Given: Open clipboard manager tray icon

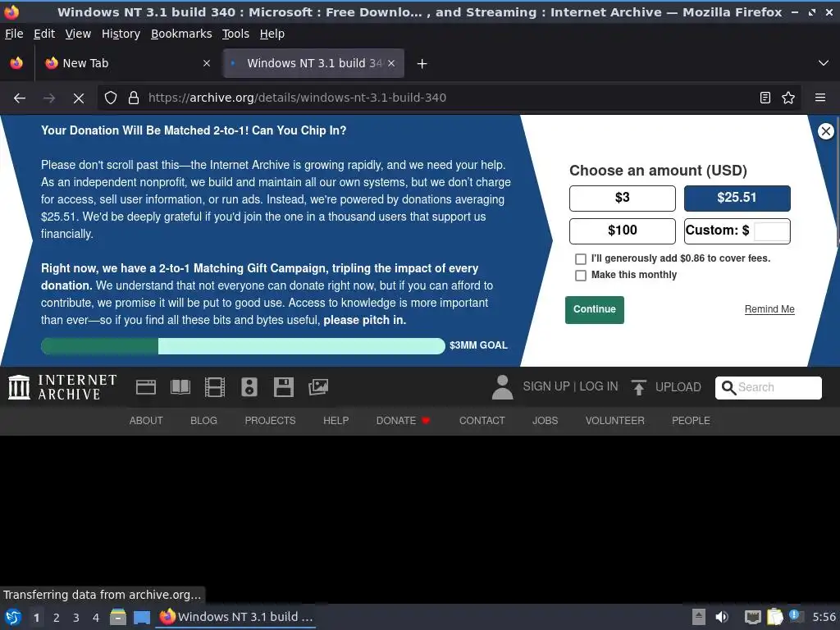Looking at the screenshot, I should click(774, 617).
